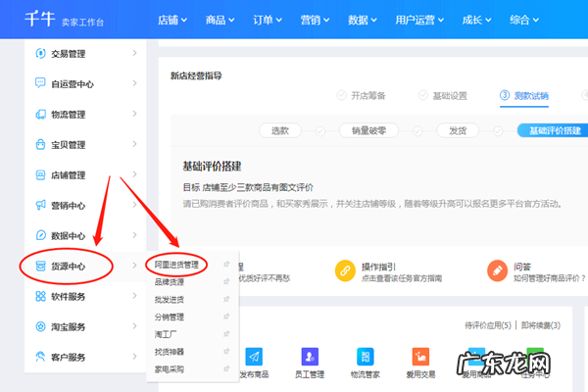Screen dimensions: 588x392
Task: Click the orange 问答 pencil icon
Action: point(497,270)
